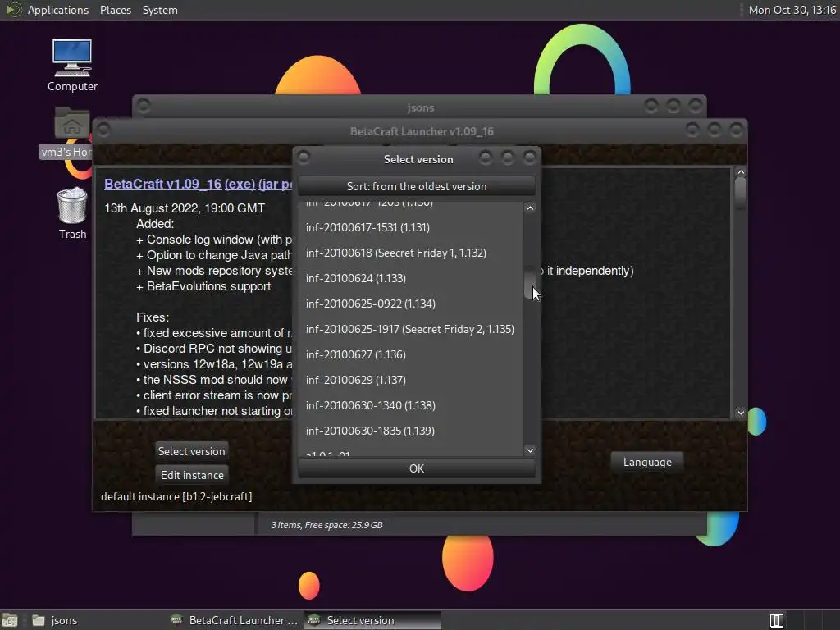Viewport: 840px width, 630px height.
Task: Select inf-20100618 Seecret Friday 1 entry
Action: pyautogui.click(x=410, y=253)
